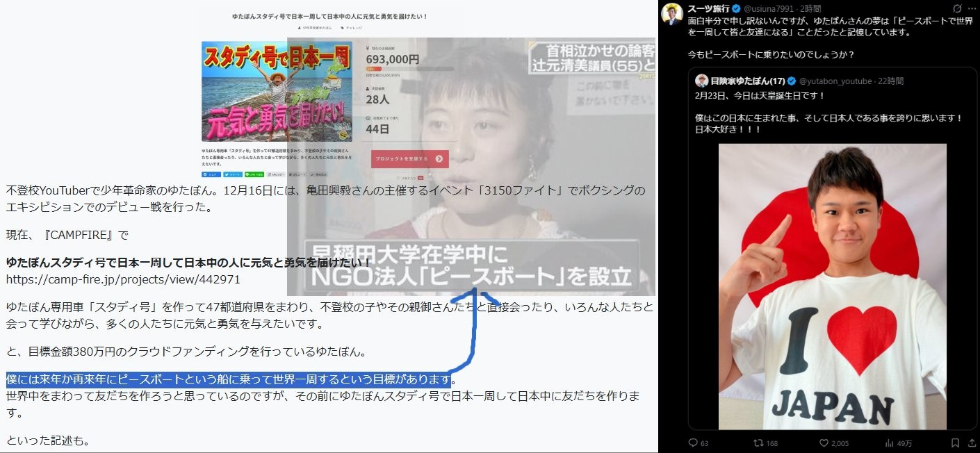Click the reply icon under the tweet

tap(694, 443)
